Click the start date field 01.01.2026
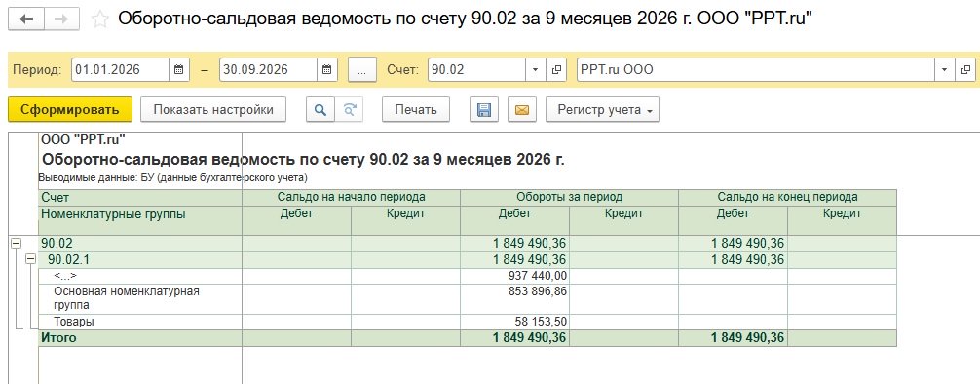The height and width of the screenshot is (384, 980). (x=120, y=69)
